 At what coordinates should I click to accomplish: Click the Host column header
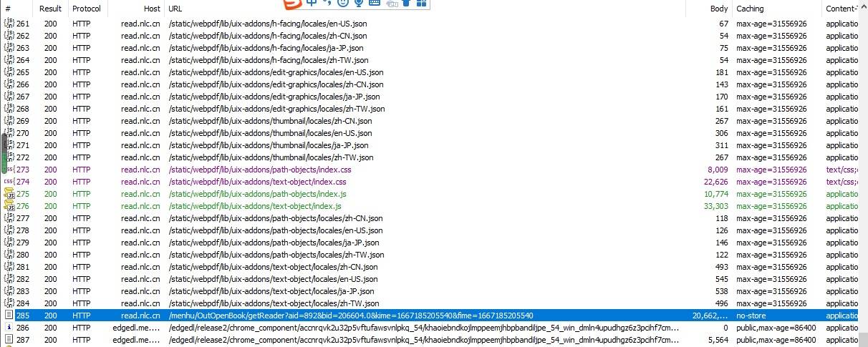tap(151, 9)
